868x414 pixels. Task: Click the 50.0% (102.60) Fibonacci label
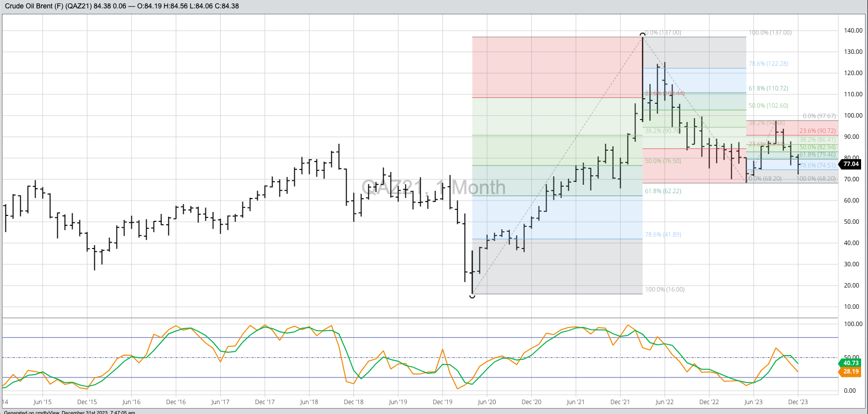[x=768, y=106]
